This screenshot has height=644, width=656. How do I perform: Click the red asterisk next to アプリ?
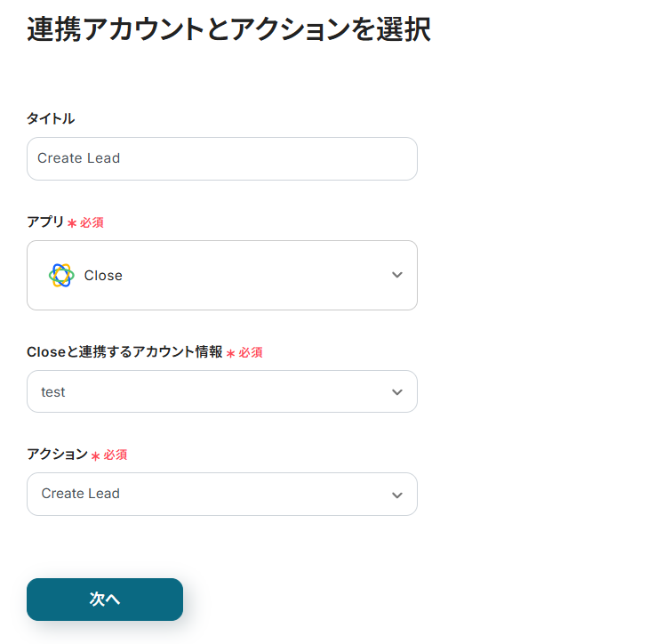point(72,222)
